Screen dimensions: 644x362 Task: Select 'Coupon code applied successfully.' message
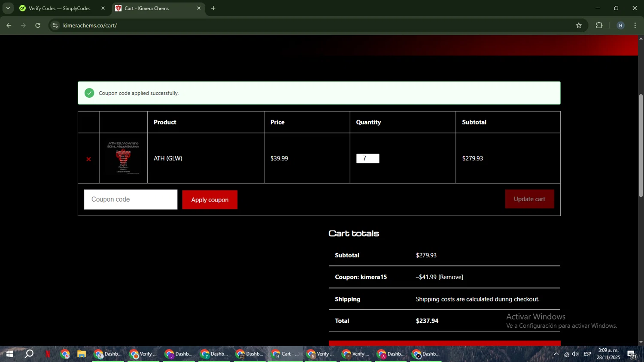coord(139,93)
